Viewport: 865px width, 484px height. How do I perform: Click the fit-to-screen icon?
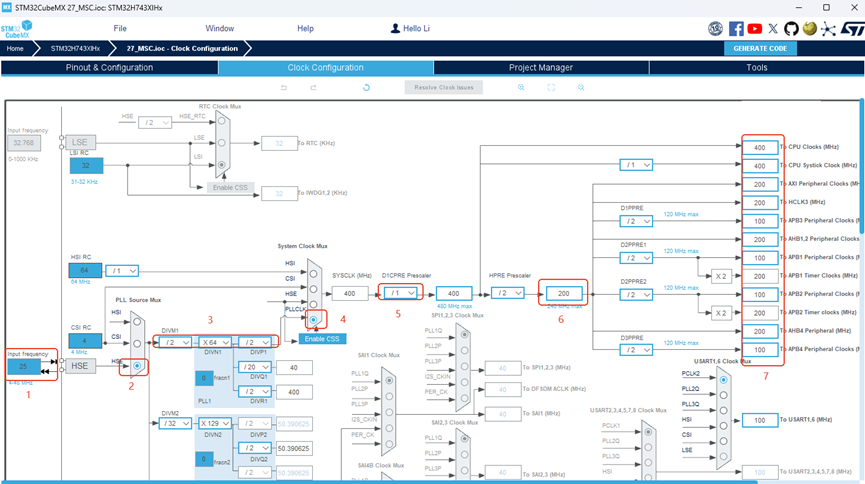click(x=551, y=87)
